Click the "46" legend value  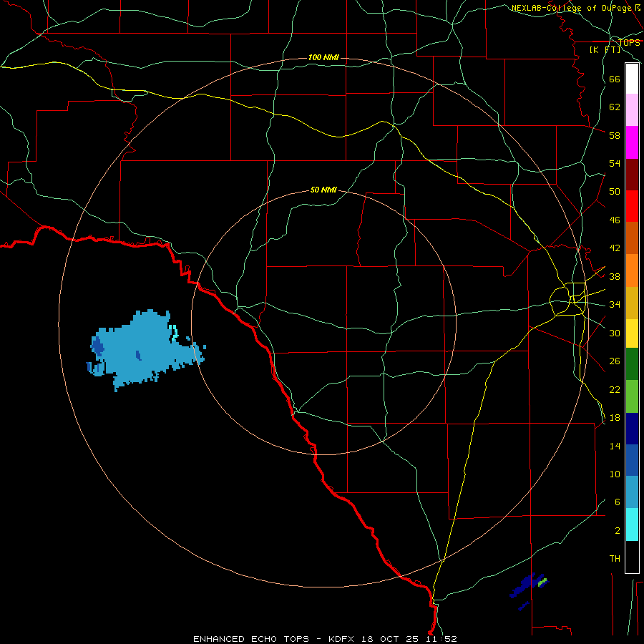615,220
